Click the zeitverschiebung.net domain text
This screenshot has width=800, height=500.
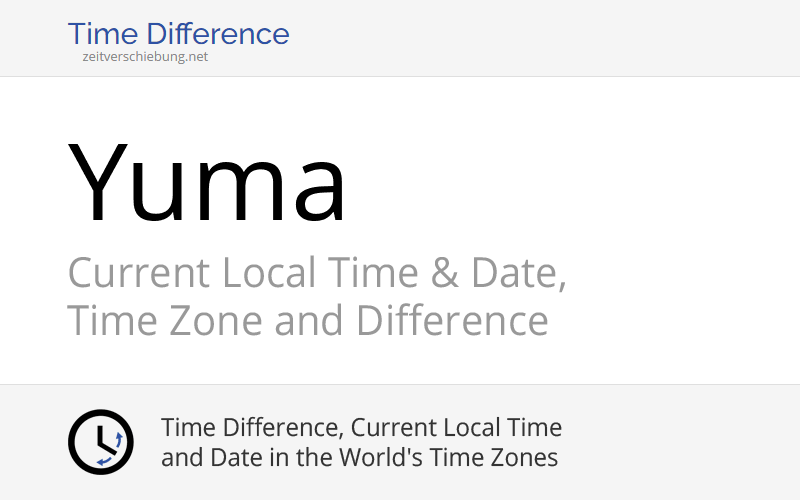click(145, 57)
